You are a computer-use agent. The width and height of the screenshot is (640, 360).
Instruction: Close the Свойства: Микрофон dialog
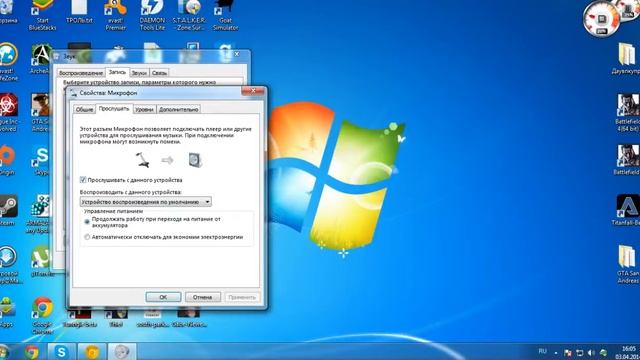253,91
